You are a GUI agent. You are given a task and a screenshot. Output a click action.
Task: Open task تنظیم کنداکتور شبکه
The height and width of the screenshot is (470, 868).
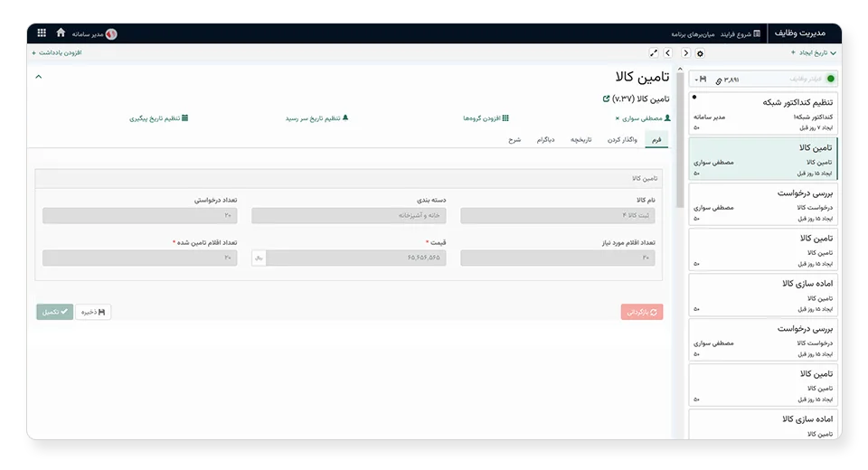[763, 114]
